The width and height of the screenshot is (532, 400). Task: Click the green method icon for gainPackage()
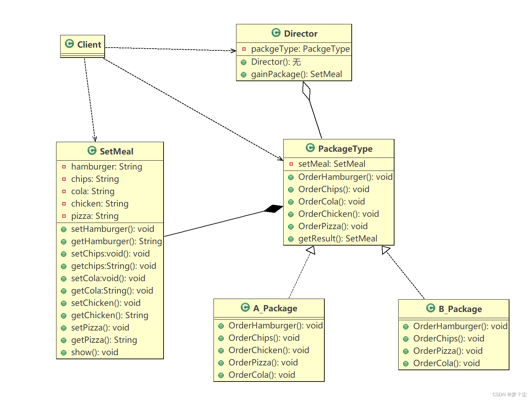(x=244, y=75)
